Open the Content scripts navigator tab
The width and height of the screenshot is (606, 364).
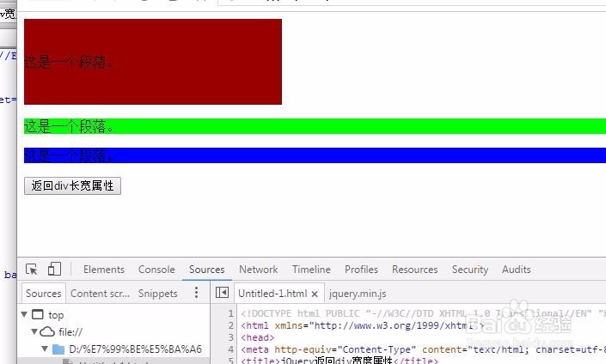pos(100,294)
